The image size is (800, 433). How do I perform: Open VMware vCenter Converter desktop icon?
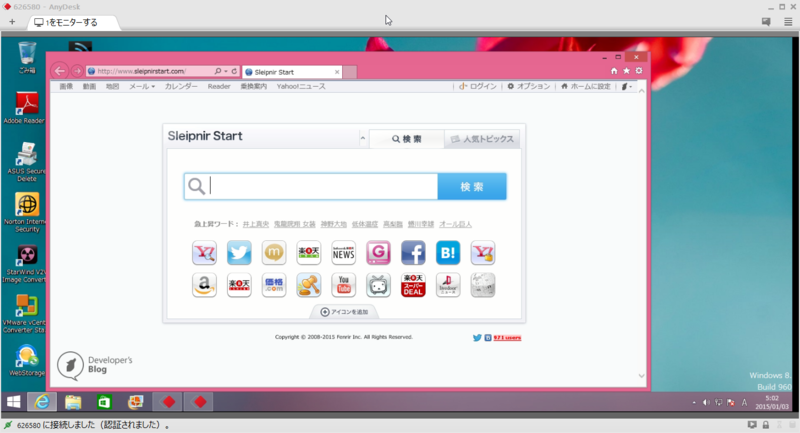pyautogui.click(x=26, y=314)
